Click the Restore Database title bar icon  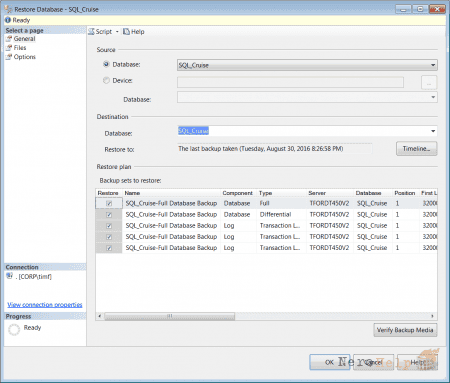pos(8,9)
